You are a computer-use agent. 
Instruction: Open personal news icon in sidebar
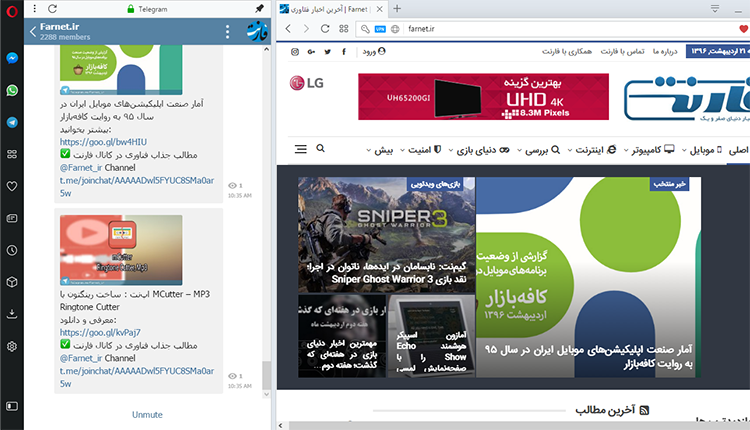click(12, 218)
